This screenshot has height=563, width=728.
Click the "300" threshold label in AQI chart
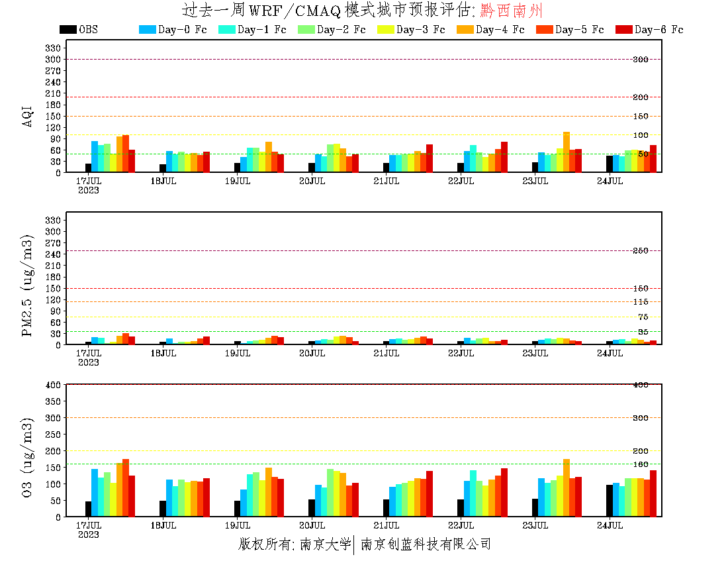pos(641,60)
